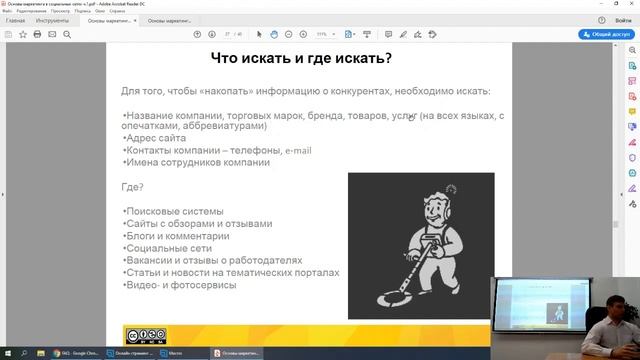Open the Windows Start menu
Viewport: 640px width, 360px height.
8,353
